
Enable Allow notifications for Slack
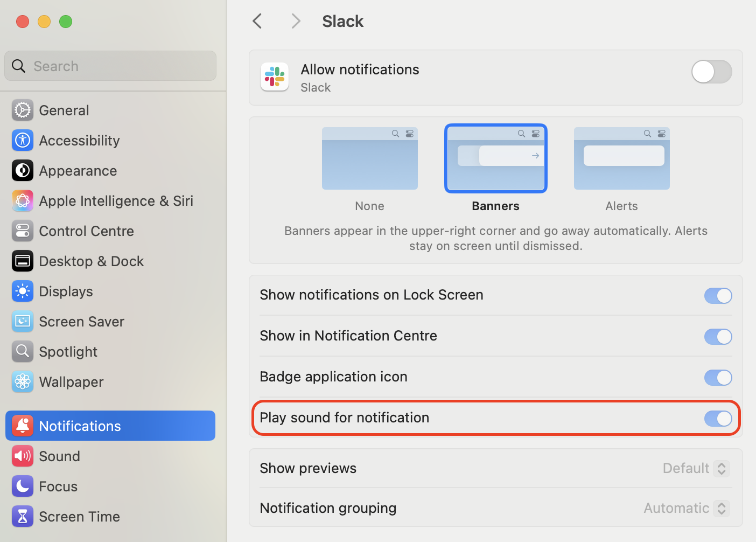(x=712, y=72)
